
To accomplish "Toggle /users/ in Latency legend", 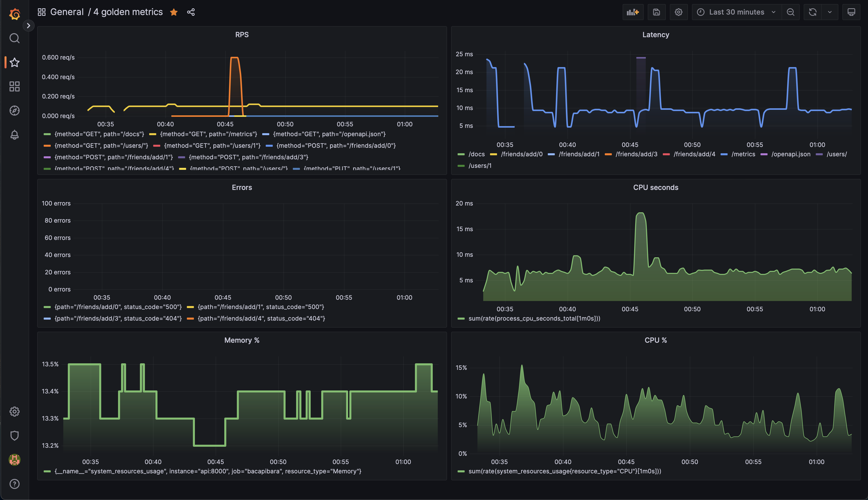I will [x=836, y=154].
